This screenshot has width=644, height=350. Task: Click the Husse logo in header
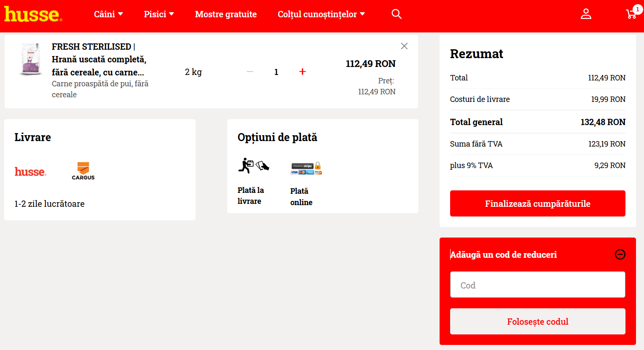tap(33, 14)
